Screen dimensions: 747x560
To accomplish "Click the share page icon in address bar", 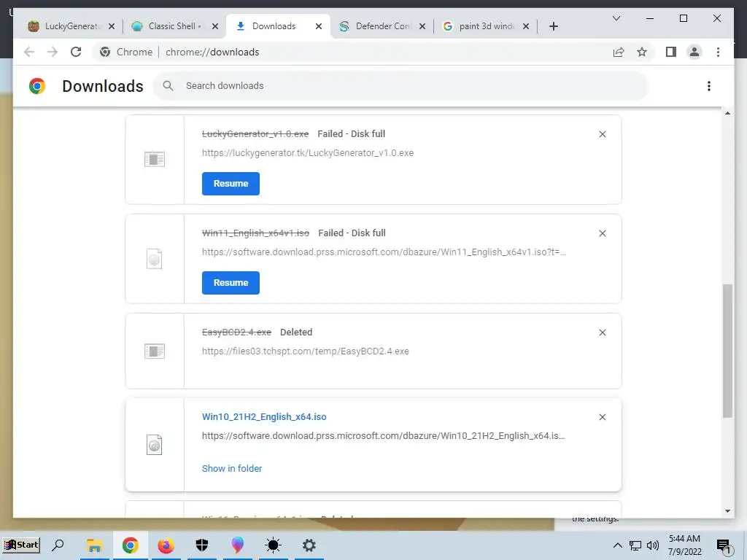I will (619, 52).
